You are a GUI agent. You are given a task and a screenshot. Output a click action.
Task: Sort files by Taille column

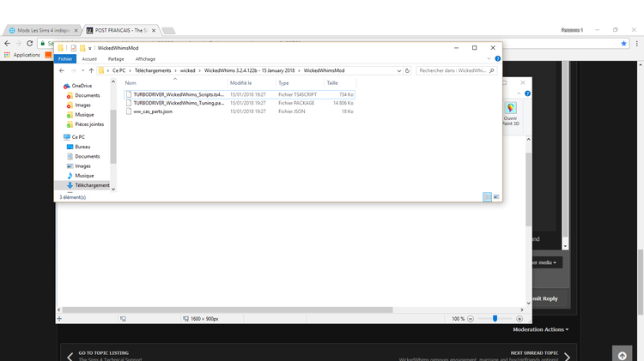(340, 83)
